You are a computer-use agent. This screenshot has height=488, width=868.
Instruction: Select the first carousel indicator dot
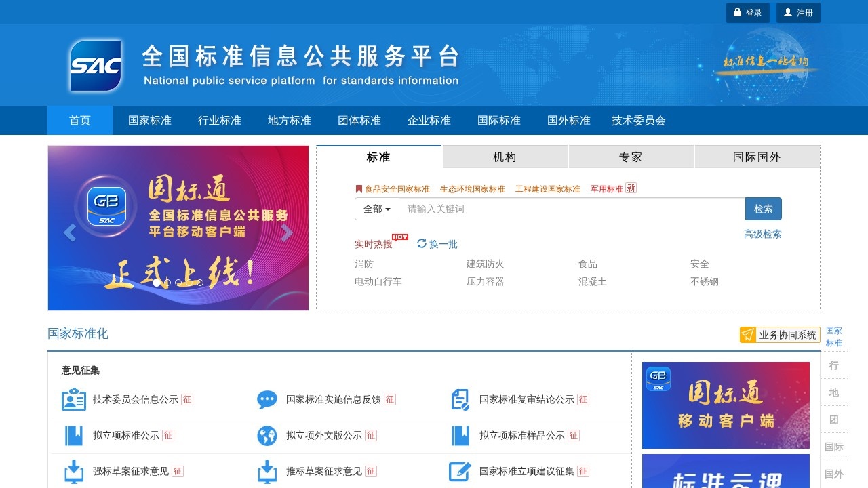[157, 283]
